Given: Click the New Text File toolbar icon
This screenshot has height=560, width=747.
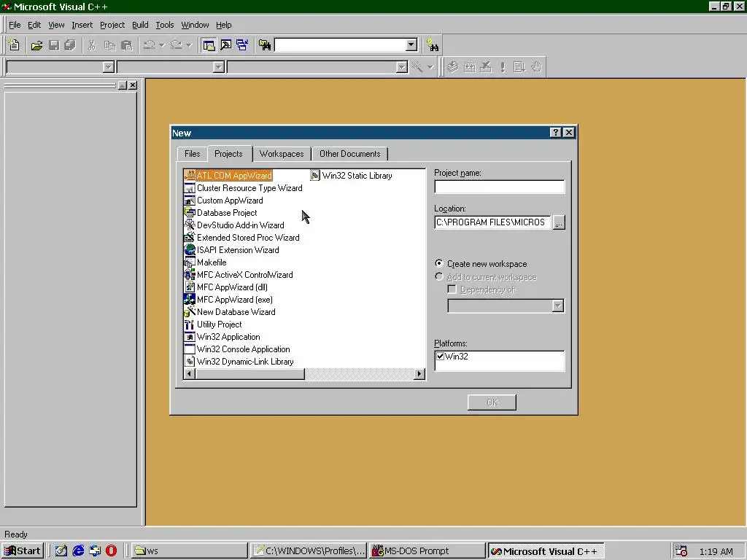Looking at the screenshot, I should click(15, 45).
